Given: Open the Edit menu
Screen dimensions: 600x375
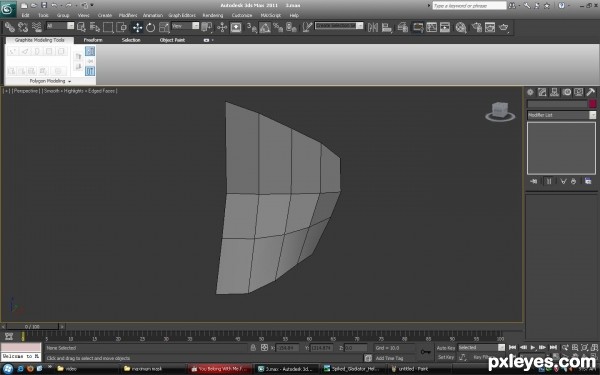Looking at the screenshot, I should pyautogui.click(x=25, y=15).
